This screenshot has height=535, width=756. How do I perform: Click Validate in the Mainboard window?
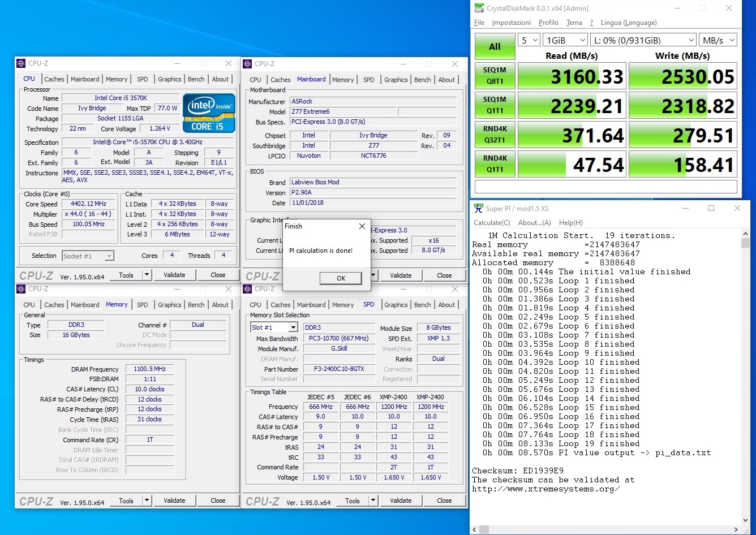point(401,275)
